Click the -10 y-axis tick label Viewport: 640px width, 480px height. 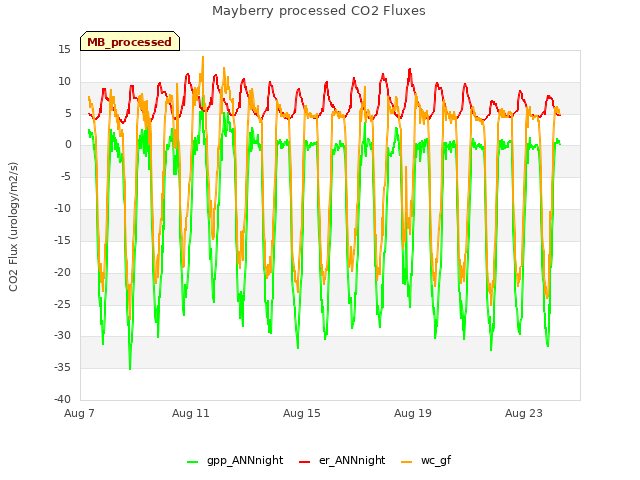coord(63,209)
